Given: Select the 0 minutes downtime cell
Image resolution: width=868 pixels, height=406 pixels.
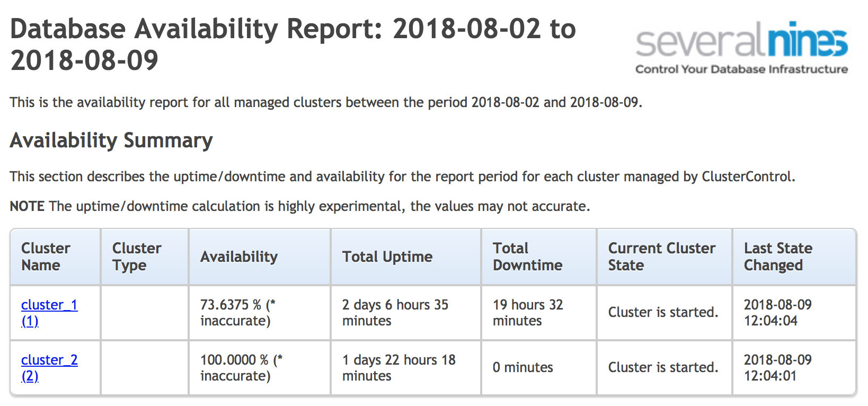Looking at the screenshot, I should 539,368.
